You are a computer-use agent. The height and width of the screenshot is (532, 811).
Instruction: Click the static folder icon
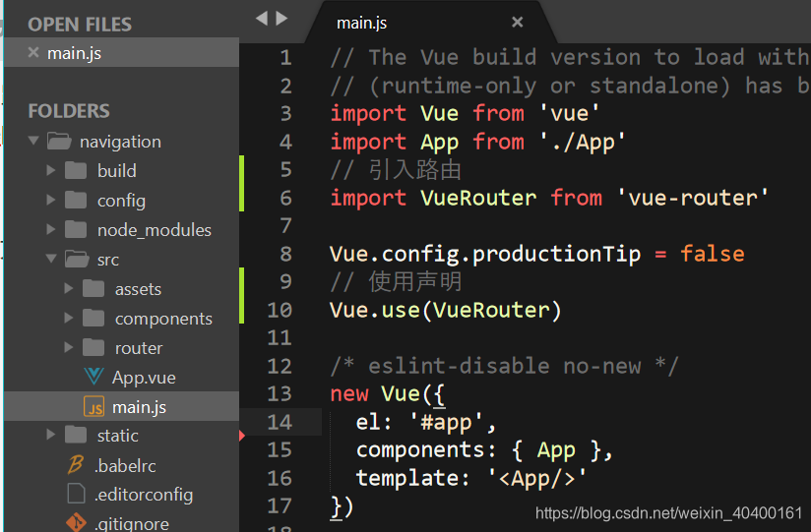pos(76,435)
